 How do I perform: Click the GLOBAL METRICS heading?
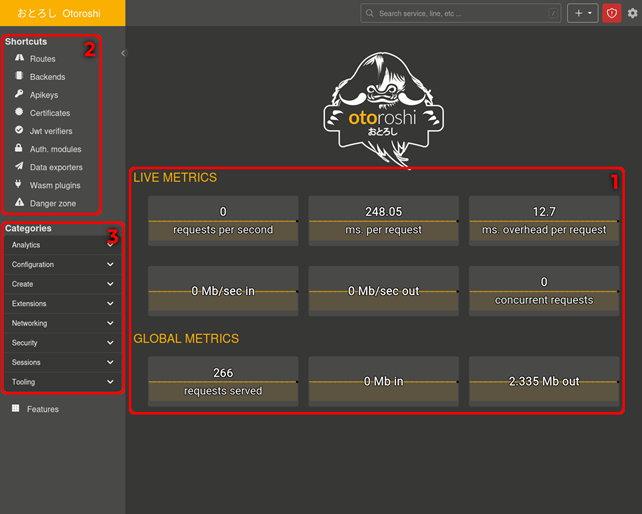click(x=186, y=339)
